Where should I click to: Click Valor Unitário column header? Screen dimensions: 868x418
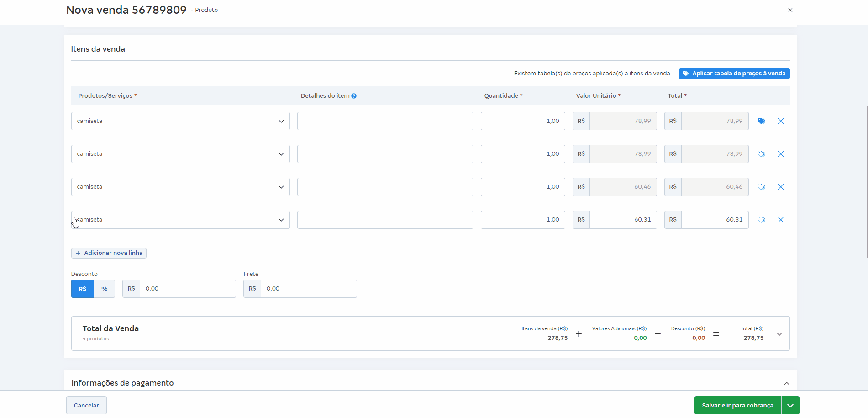pyautogui.click(x=598, y=96)
